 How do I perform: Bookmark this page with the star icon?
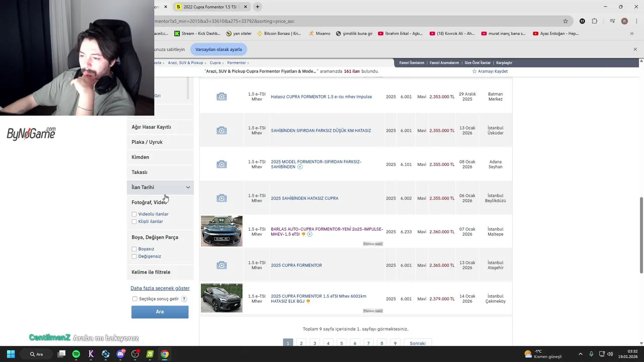[x=566, y=21]
